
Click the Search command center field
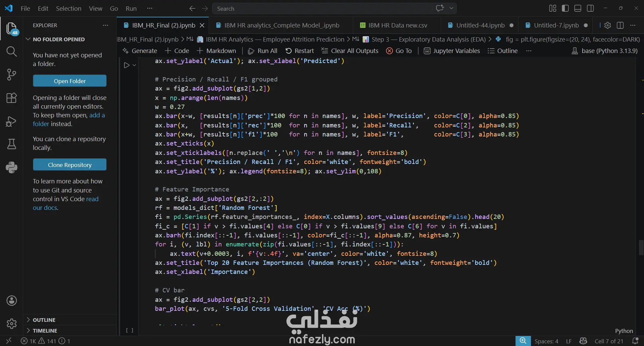coord(322,8)
